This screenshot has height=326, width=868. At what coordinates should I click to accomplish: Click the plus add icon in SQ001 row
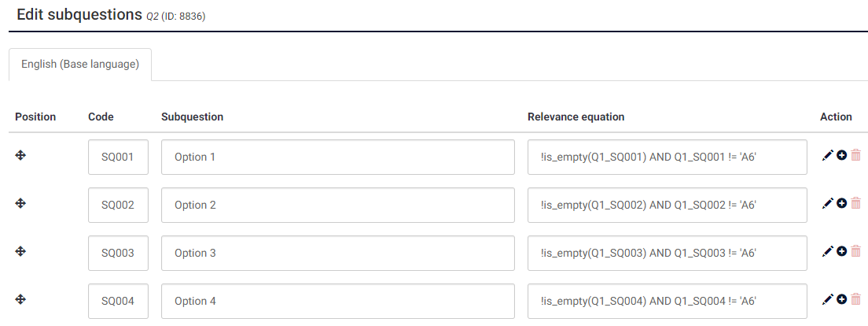841,156
